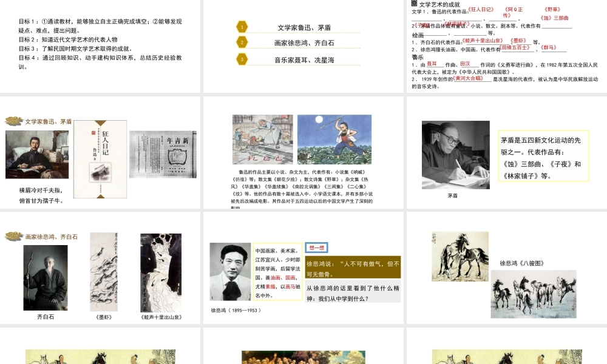Click the 茅盾 photo caption
607x364 pixels.
453,196
